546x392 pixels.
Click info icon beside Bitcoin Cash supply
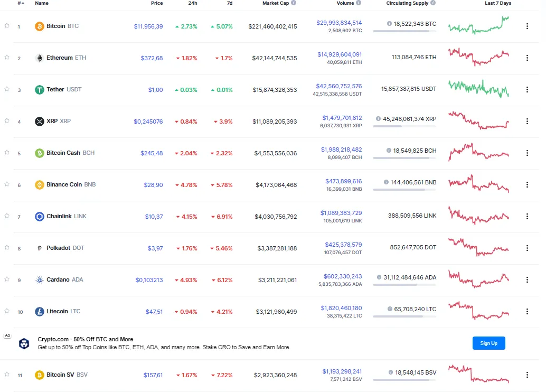pos(389,151)
